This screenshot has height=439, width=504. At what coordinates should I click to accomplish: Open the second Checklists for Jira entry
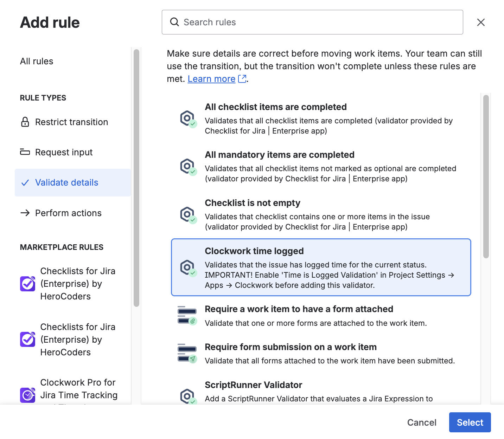click(x=77, y=340)
